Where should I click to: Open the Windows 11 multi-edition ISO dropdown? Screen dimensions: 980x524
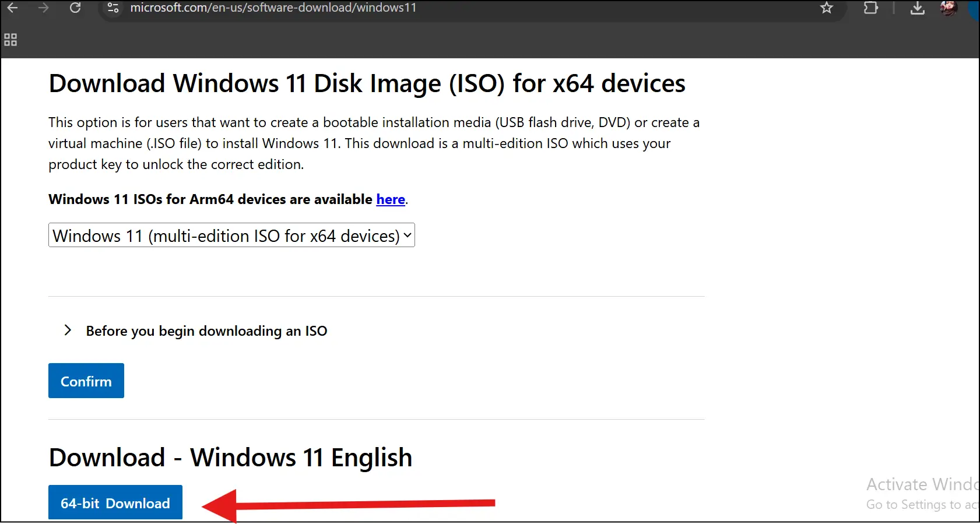(x=231, y=235)
